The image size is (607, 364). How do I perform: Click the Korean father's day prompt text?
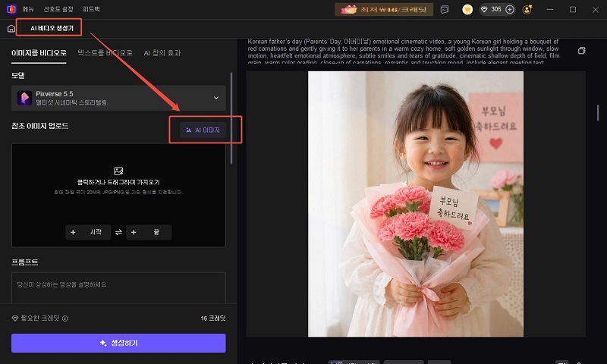pos(404,52)
